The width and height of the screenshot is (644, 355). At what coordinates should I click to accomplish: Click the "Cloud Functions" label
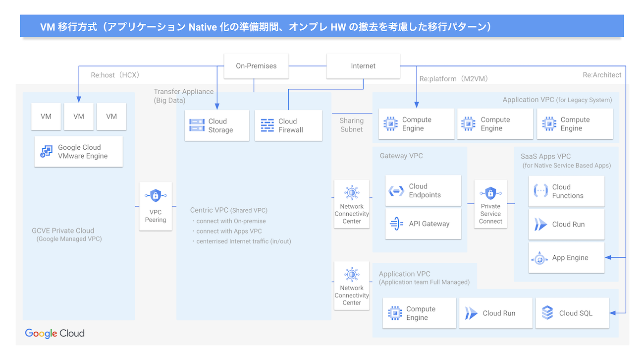point(568,191)
